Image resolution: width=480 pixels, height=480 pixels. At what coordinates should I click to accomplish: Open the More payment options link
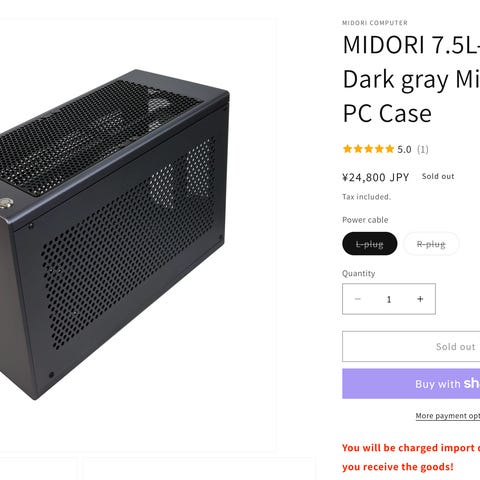coord(448,416)
